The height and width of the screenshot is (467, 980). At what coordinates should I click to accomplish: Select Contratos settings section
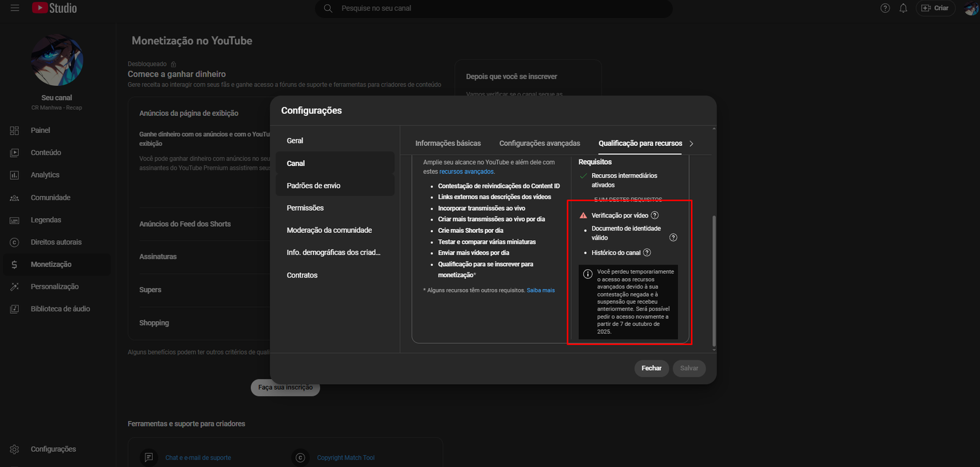[335, 275]
